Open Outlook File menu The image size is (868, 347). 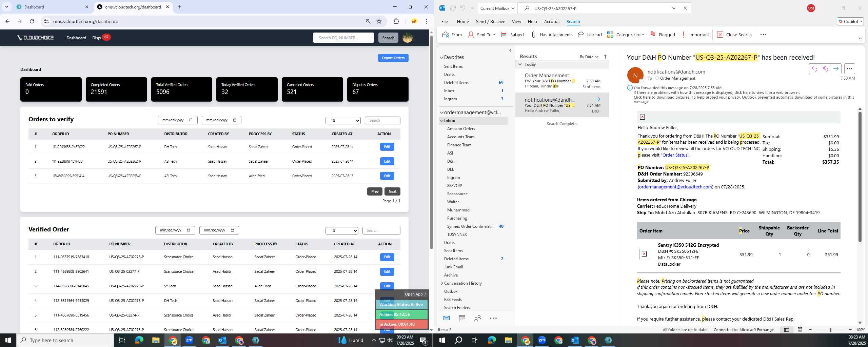(x=444, y=21)
